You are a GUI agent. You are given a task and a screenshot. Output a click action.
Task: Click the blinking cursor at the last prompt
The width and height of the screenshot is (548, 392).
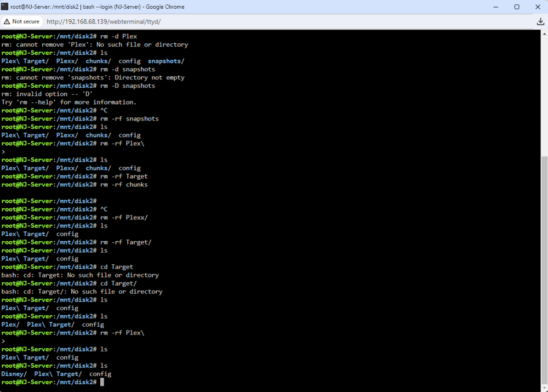tap(102, 382)
